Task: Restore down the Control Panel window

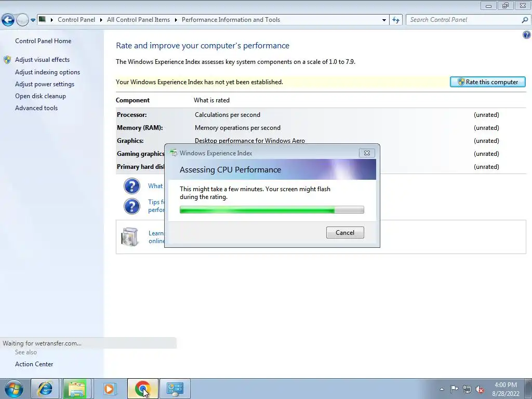Action: point(506,6)
